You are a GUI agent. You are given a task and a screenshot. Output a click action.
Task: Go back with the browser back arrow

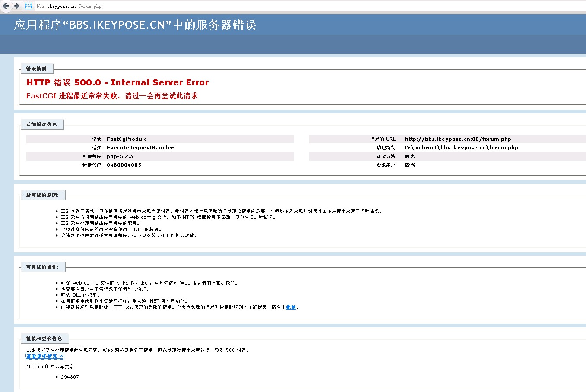6,6
